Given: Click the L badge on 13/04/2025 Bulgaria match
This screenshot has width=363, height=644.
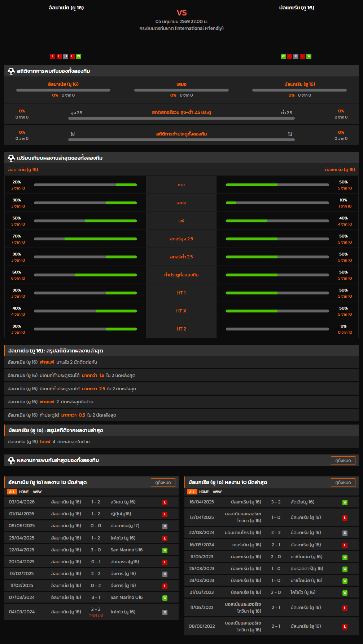Looking at the screenshot, I should [345, 518].
